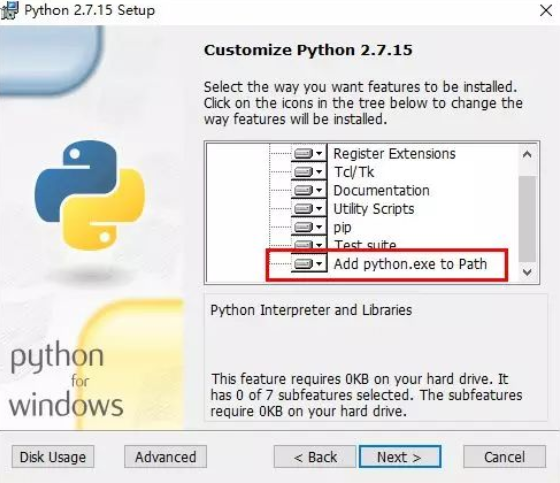Click the installer icon in the title bar
The width and height of the screenshot is (560, 483).
9,10
